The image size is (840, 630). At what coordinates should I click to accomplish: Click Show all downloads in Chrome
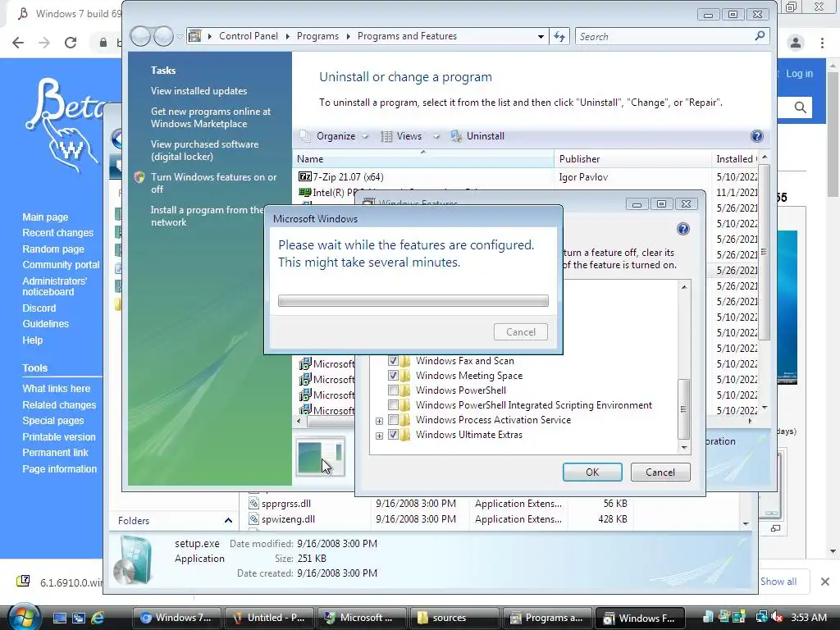click(x=778, y=582)
